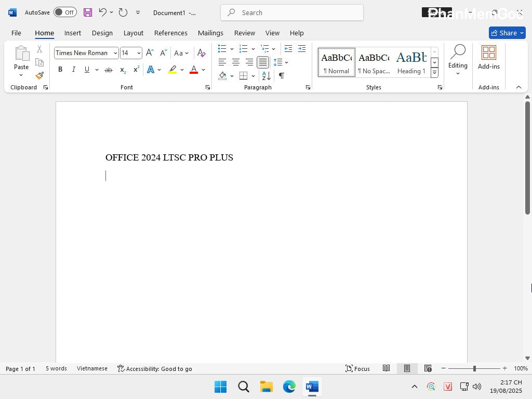Apply red font color
Screen dimensions: 532x399
tap(194, 70)
